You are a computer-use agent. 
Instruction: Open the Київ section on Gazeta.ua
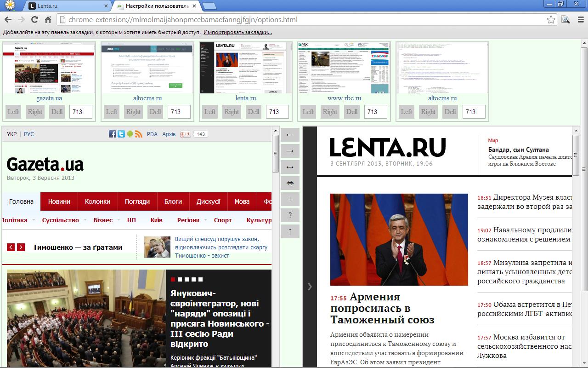click(156, 220)
